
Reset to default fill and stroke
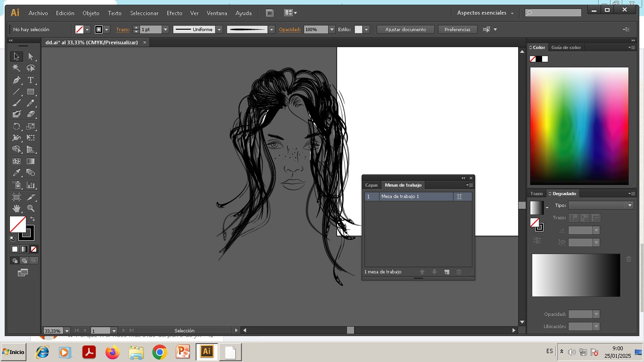(12, 239)
